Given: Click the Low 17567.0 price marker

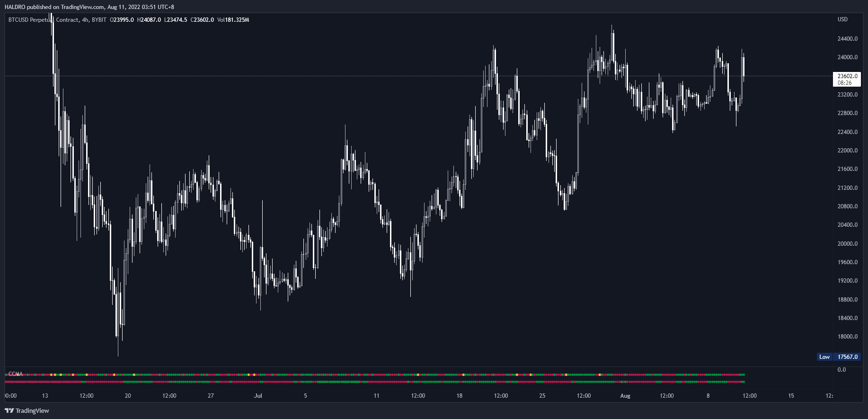Looking at the screenshot, I should coord(838,357).
